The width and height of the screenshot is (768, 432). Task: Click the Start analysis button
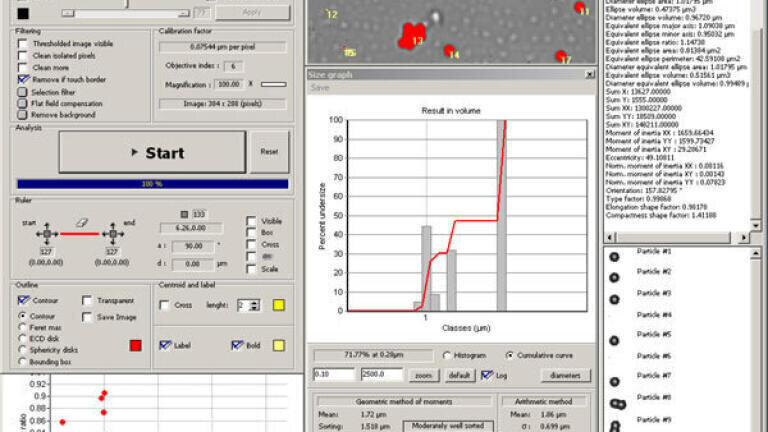152,152
